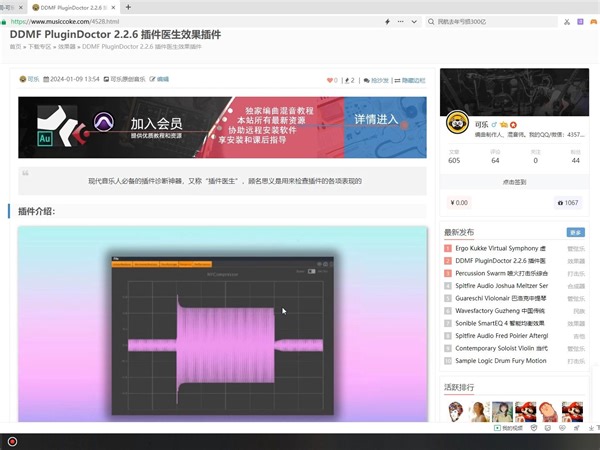Click the rocket boost count icon
The height and width of the screenshot is (450, 600).
pos(349,80)
